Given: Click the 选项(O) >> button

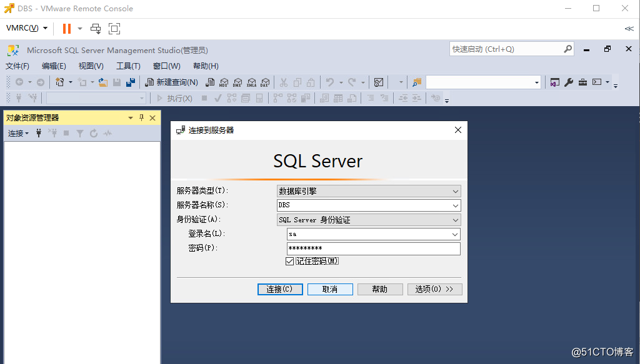Looking at the screenshot, I should [435, 290].
